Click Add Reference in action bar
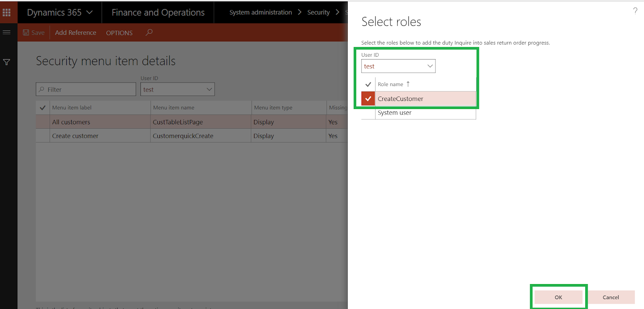Image resolution: width=644 pixels, height=309 pixels. click(x=76, y=33)
